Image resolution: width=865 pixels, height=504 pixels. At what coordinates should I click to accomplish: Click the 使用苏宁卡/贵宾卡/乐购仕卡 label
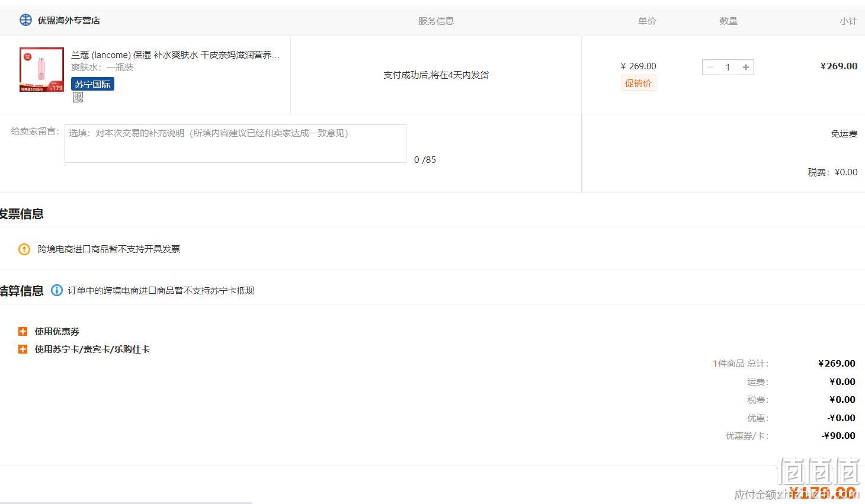click(x=92, y=349)
